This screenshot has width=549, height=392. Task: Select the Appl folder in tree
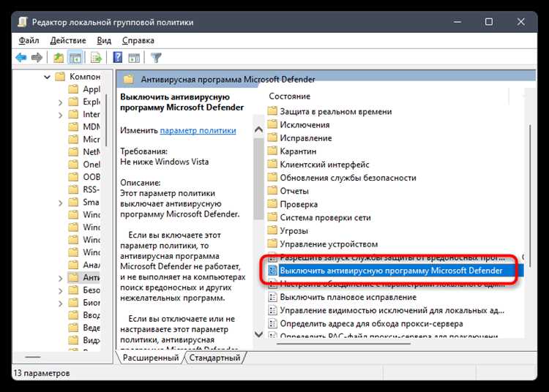click(84, 89)
